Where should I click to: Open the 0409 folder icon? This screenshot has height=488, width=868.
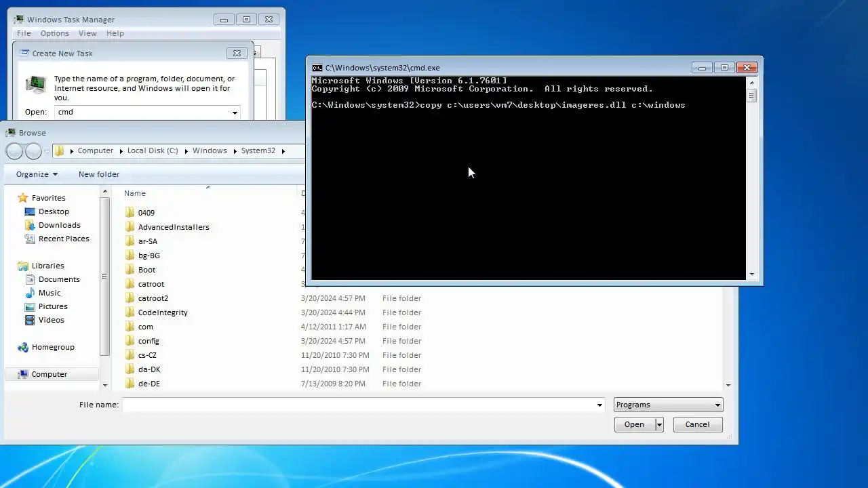130,213
